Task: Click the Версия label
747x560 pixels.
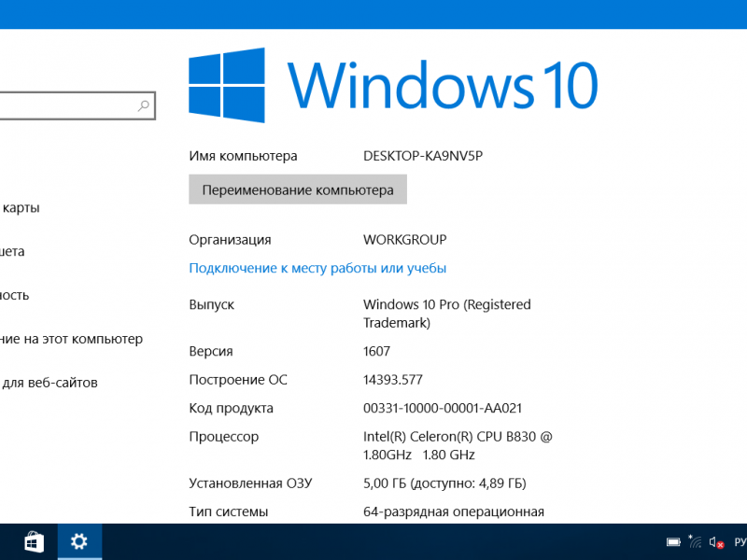Action: 211,352
